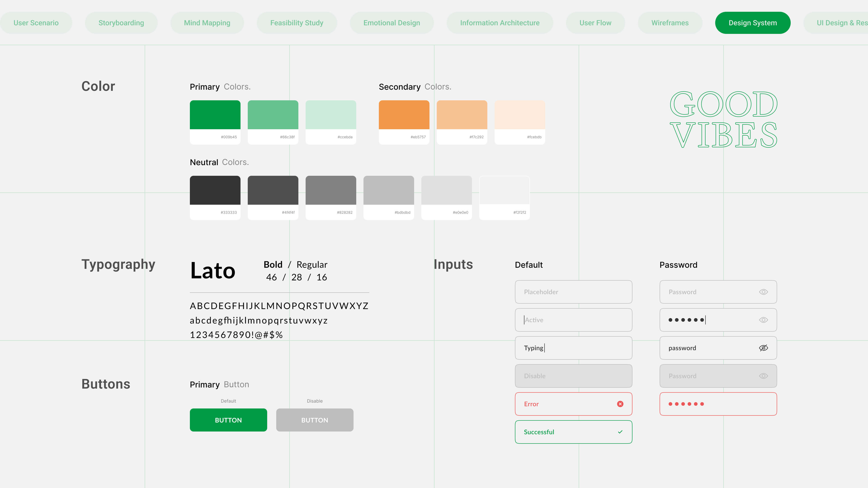Toggle eye icon in empty Password field
The width and height of the screenshot is (868, 488).
[763, 292]
